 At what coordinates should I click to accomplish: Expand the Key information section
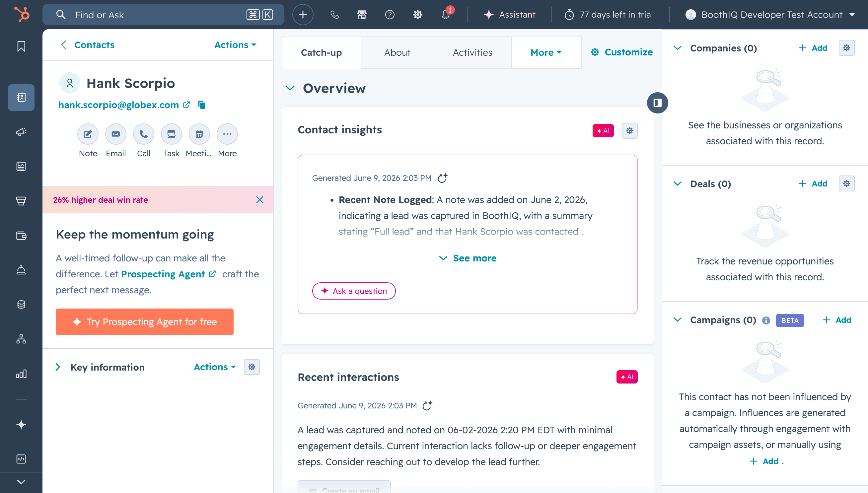pos(58,367)
